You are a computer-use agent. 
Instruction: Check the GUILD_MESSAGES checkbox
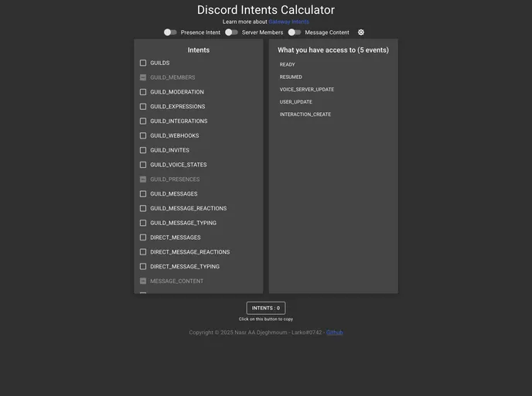pos(143,194)
